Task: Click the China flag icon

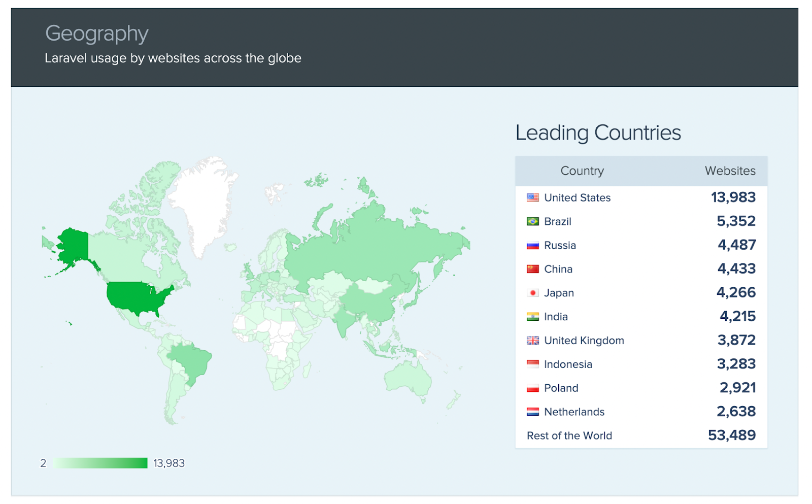Action: coord(532,268)
